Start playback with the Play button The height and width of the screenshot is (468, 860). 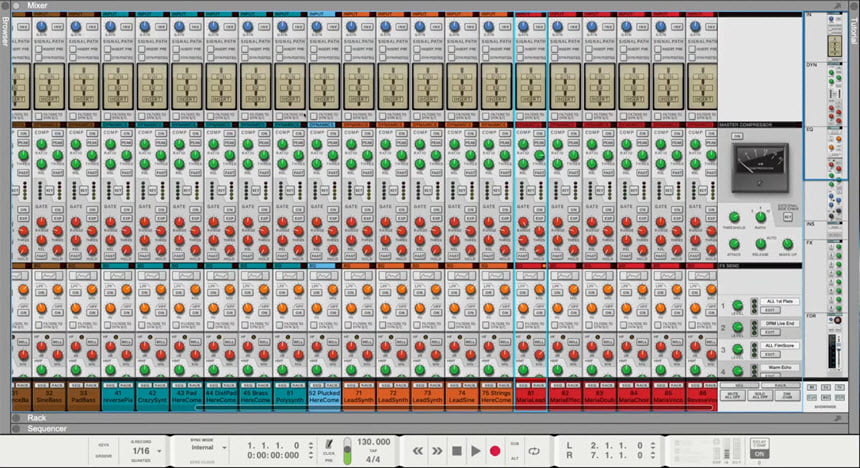[x=476, y=451]
